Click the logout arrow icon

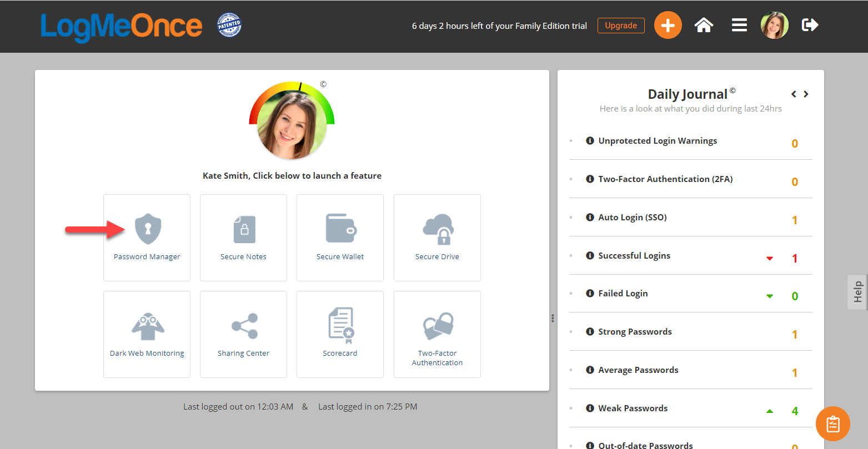810,25
